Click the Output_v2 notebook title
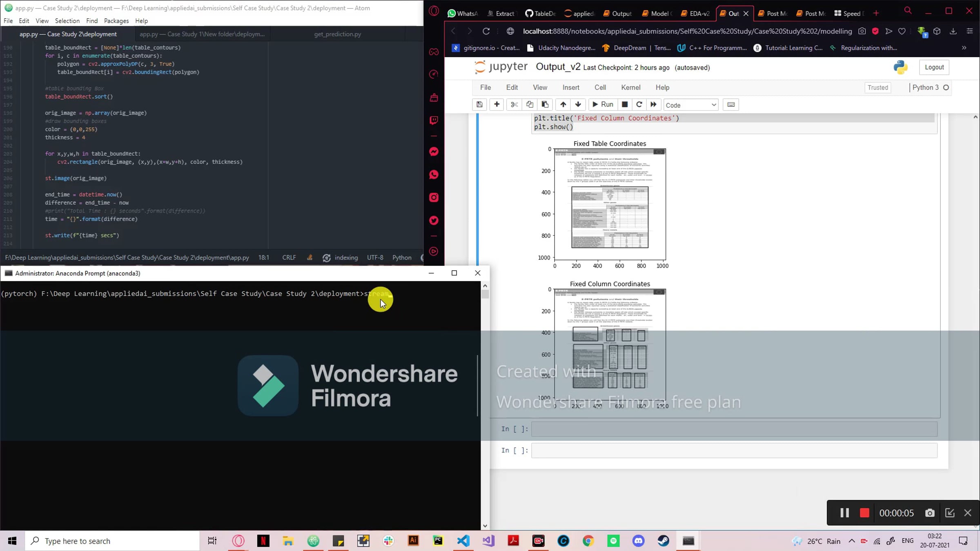The width and height of the screenshot is (980, 551). pos(558,67)
